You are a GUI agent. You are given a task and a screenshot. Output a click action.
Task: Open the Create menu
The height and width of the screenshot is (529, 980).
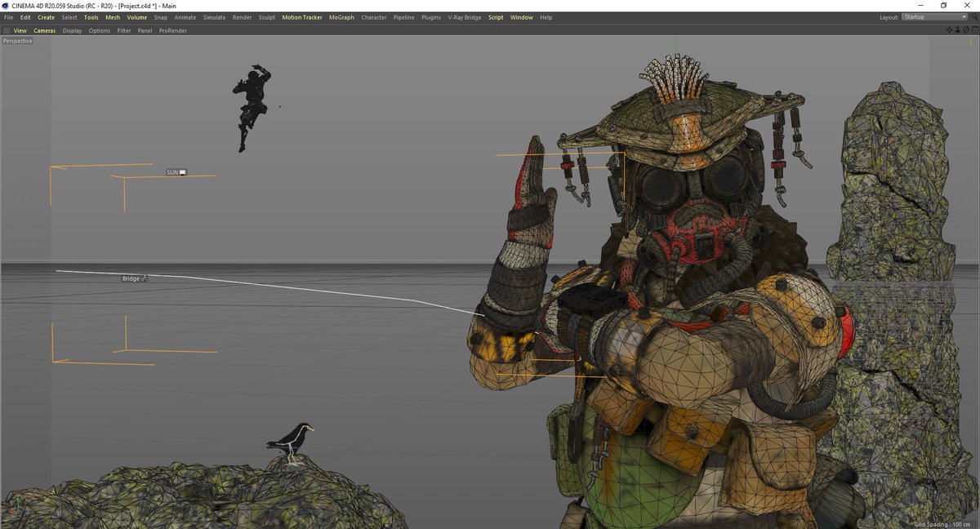[47, 17]
